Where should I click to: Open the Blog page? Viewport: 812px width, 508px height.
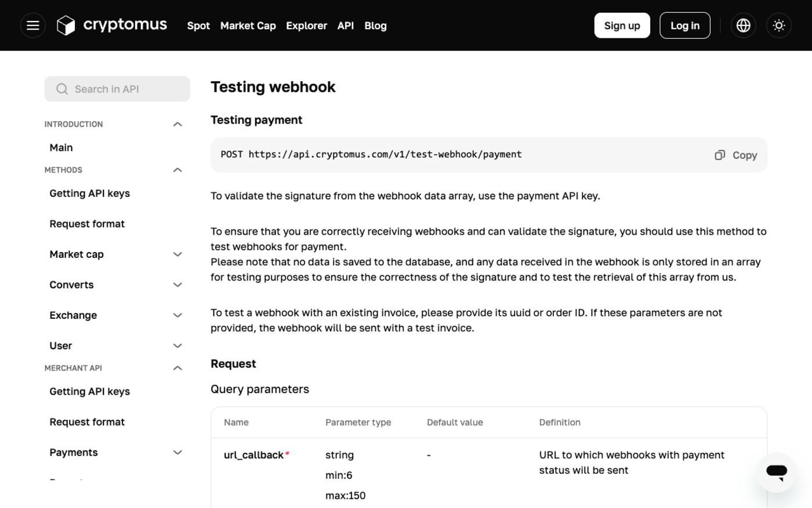tap(375, 26)
